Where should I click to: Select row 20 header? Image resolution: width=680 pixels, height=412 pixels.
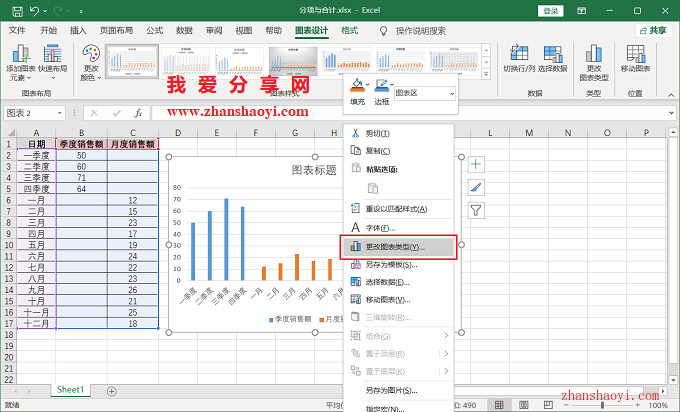pyautogui.click(x=9, y=357)
